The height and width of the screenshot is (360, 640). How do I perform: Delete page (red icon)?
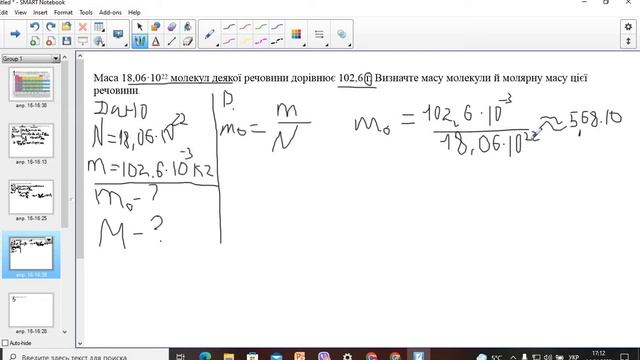[x=51, y=41]
